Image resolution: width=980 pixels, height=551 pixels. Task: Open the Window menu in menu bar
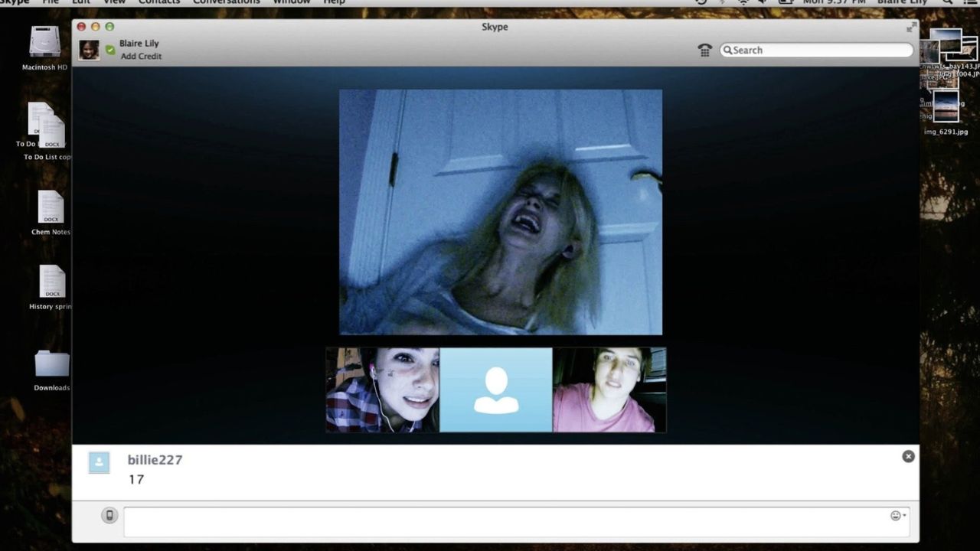(292, 2)
